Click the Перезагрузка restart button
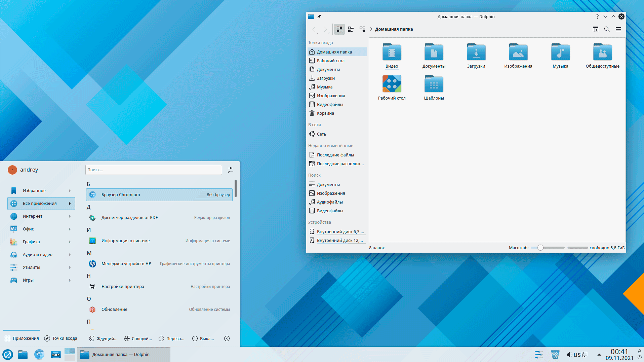 [x=171, y=338]
